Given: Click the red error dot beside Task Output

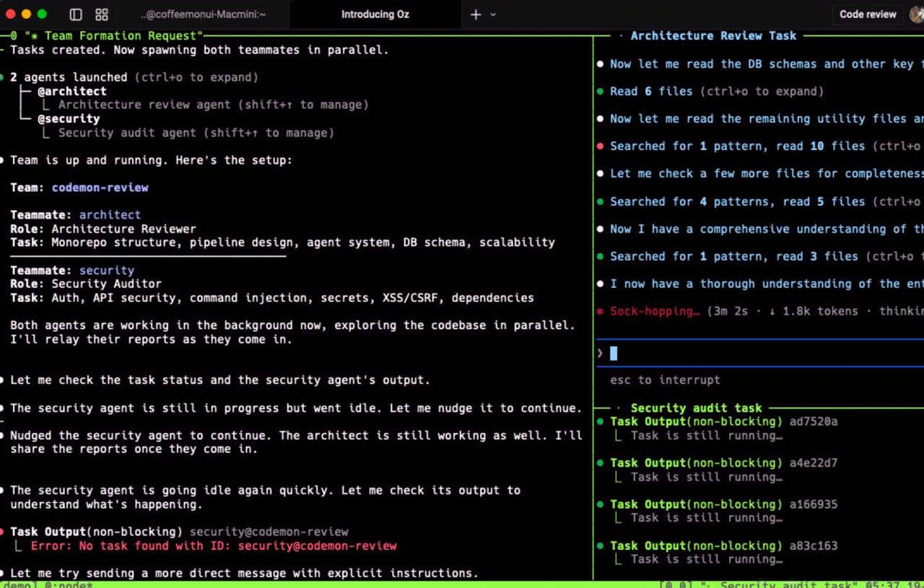Looking at the screenshot, I should (x=4, y=532).
